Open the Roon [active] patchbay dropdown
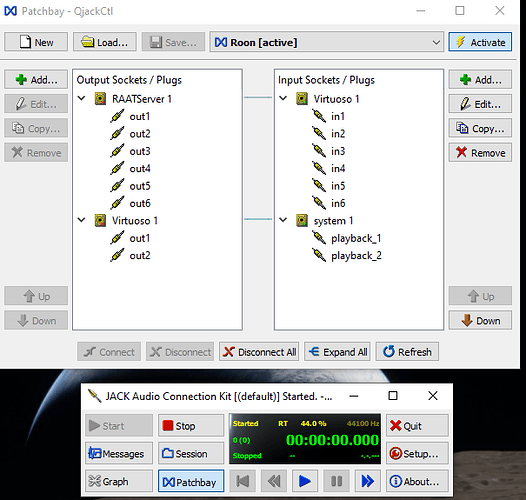The image size is (526, 500). pyautogui.click(x=327, y=42)
